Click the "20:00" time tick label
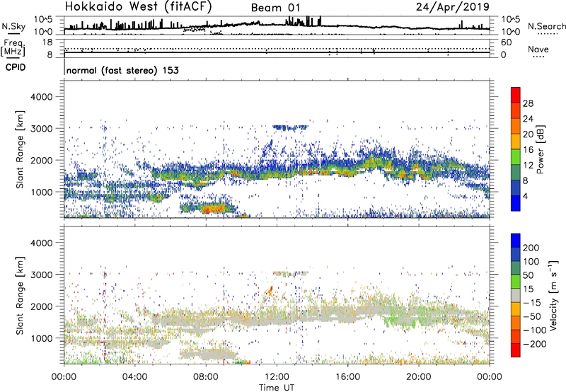 pyautogui.click(x=418, y=377)
